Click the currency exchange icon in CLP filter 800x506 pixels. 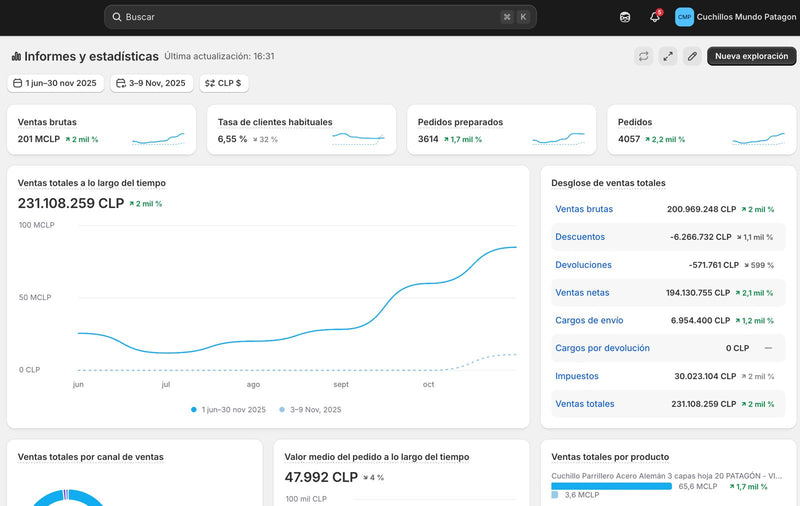tap(210, 83)
